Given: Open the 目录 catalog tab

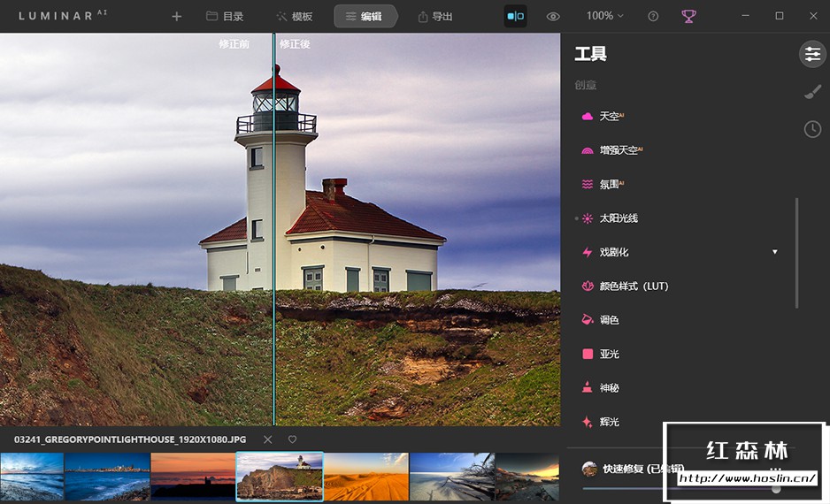Looking at the screenshot, I should [225, 17].
